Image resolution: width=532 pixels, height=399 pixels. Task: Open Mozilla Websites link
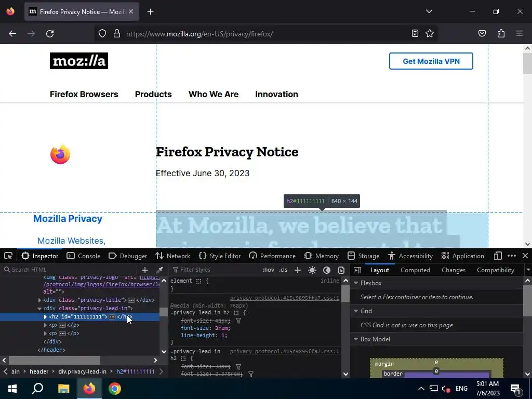point(71,241)
